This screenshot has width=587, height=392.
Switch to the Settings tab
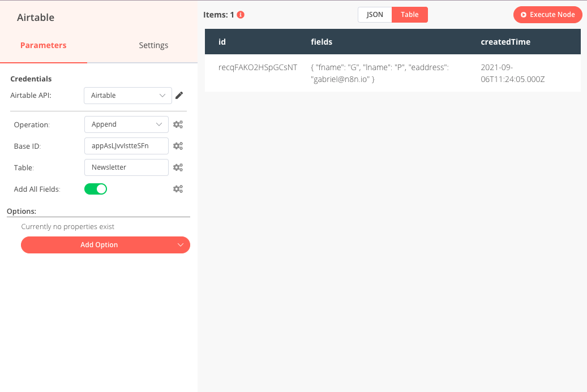click(x=153, y=45)
